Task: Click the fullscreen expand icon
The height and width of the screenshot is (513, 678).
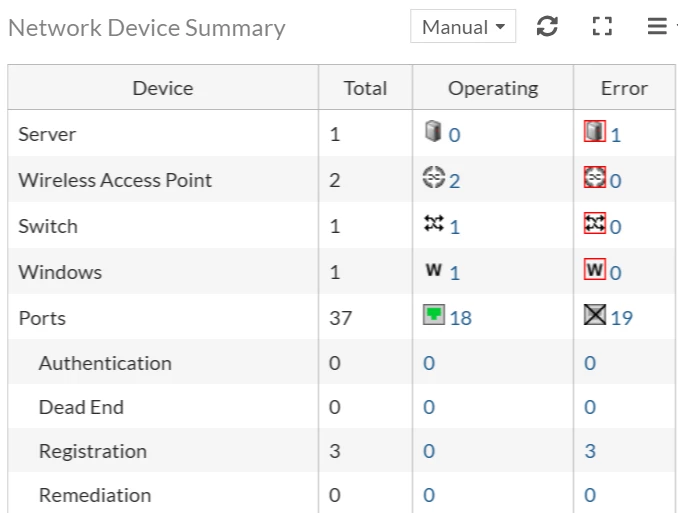Action: click(602, 26)
